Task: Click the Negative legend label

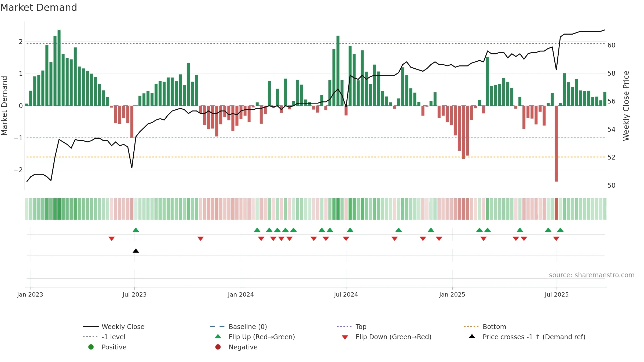Action: point(243,347)
